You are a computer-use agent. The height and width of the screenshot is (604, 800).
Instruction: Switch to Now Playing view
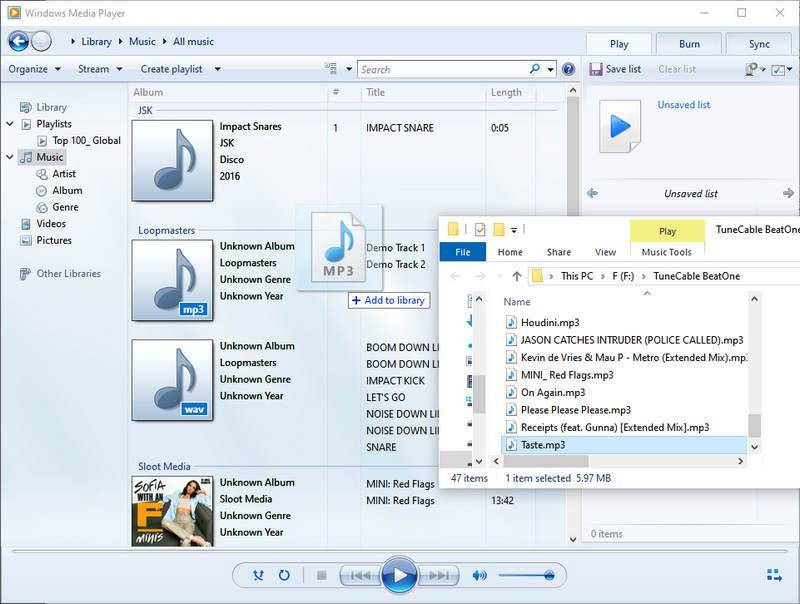[774, 575]
